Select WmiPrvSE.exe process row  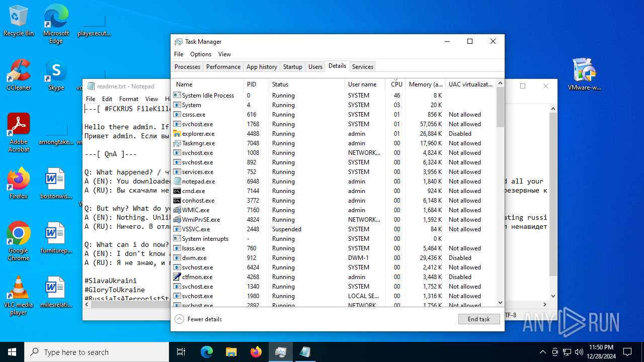coord(335,220)
